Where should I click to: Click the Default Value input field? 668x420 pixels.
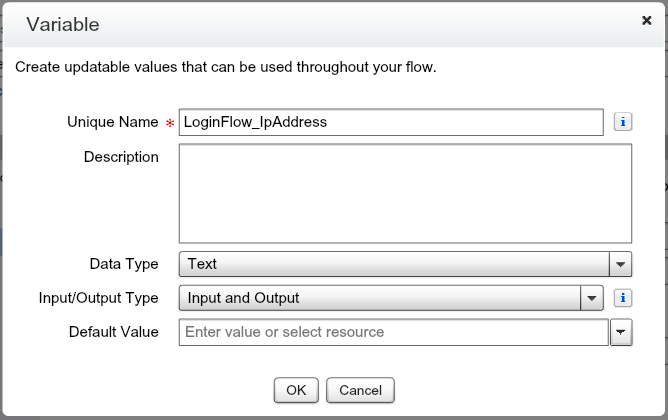(x=393, y=332)
